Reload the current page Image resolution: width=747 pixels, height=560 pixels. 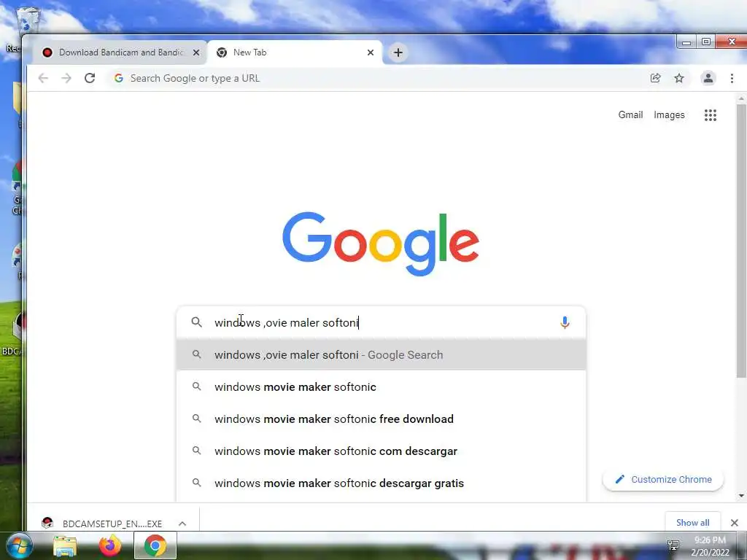pyautogui.click(x=90, y=78)
